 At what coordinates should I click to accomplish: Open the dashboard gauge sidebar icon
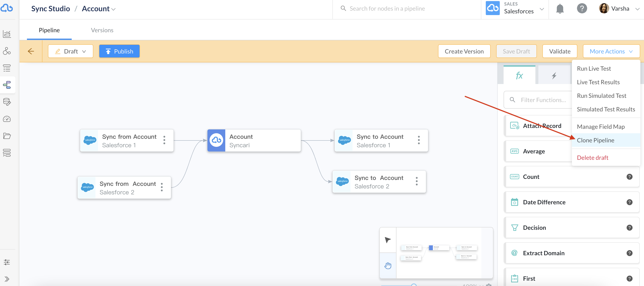[7, 119]
